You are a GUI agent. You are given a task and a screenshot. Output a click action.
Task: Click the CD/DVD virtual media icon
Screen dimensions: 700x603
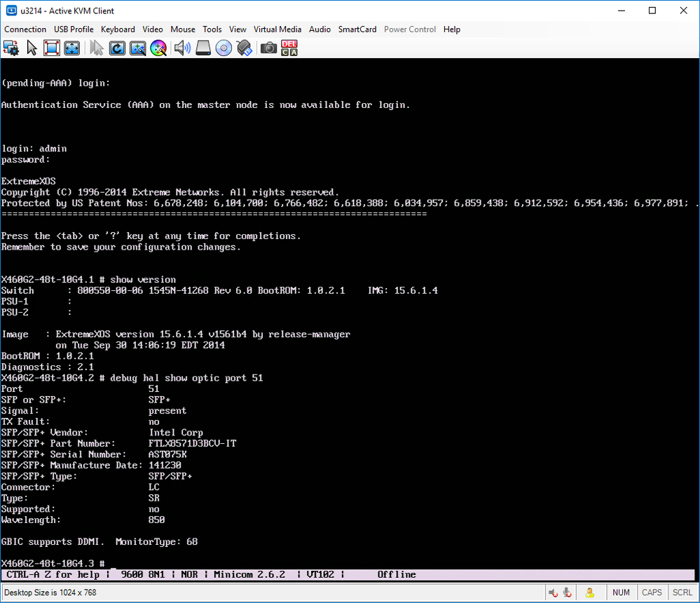point(224,48)
